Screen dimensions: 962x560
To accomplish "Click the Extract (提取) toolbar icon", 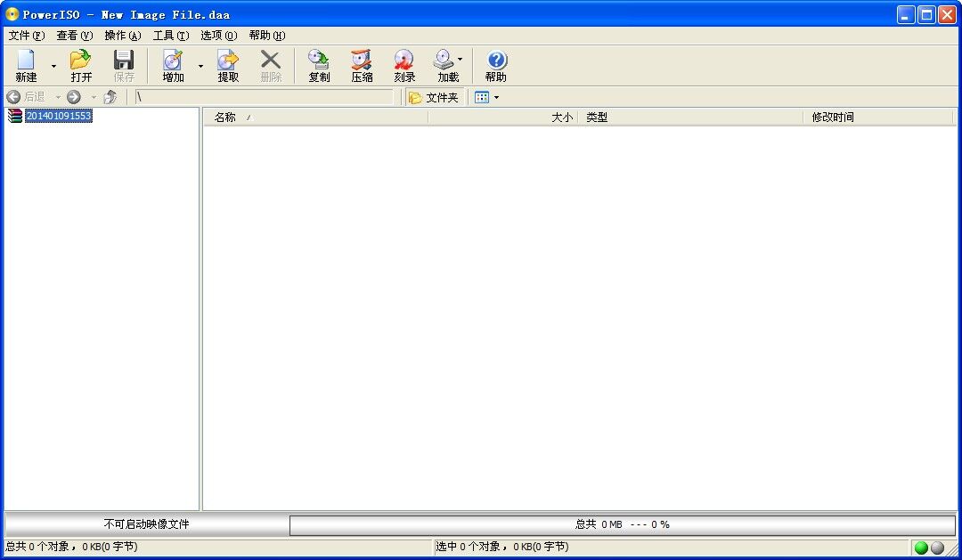I will pos(228,66).
